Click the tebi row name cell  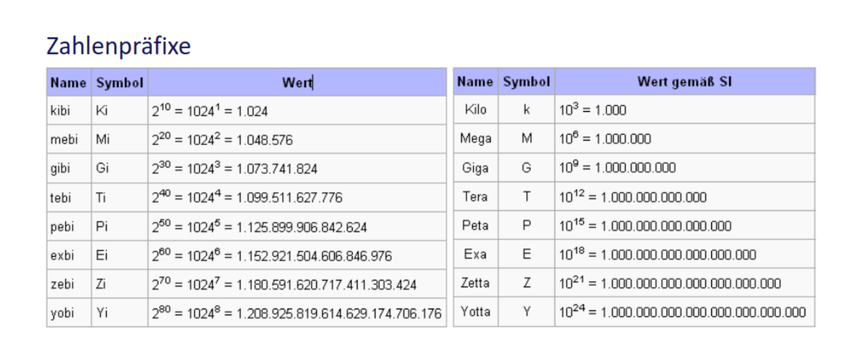(x=60, y=198)
